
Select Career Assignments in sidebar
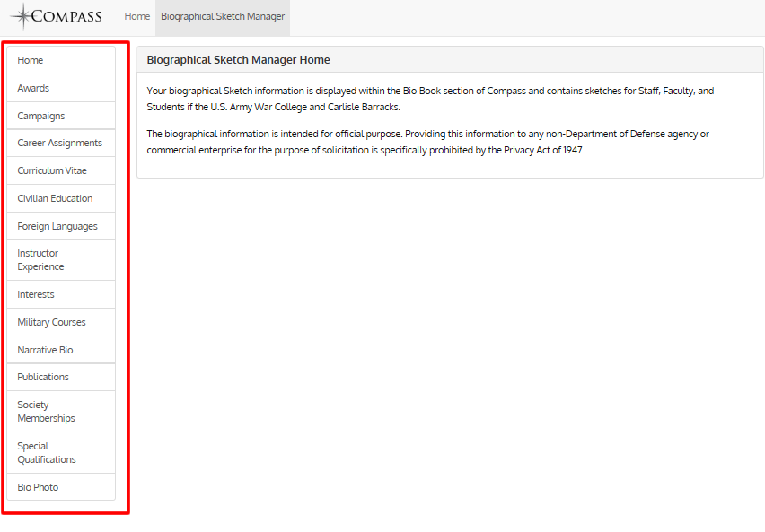61,143
